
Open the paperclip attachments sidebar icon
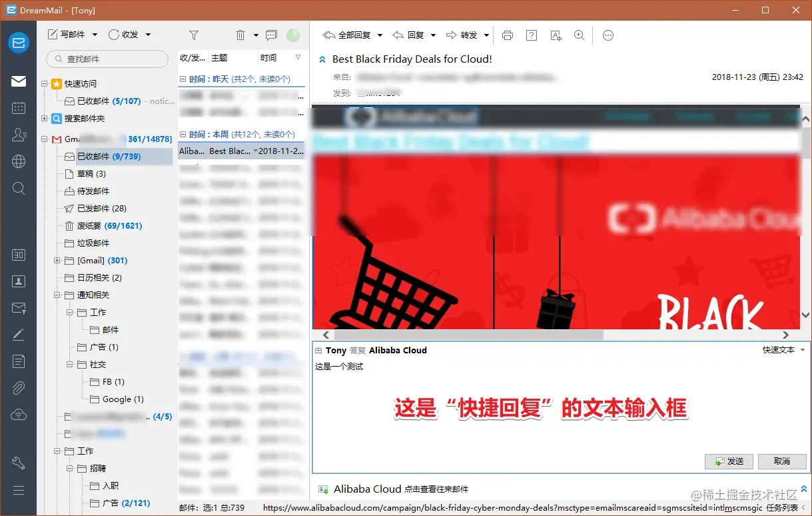19,388
